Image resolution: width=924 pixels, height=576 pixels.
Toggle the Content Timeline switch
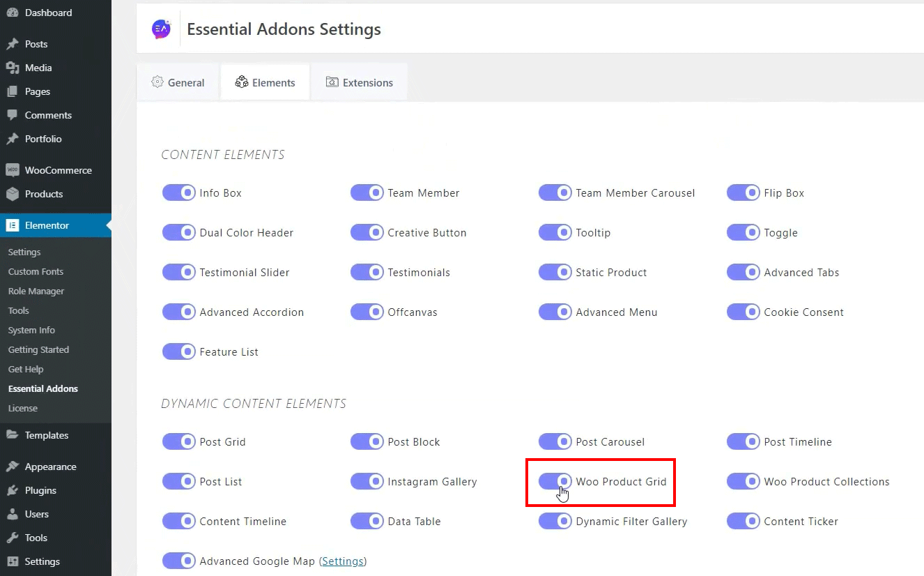(179, 521)
